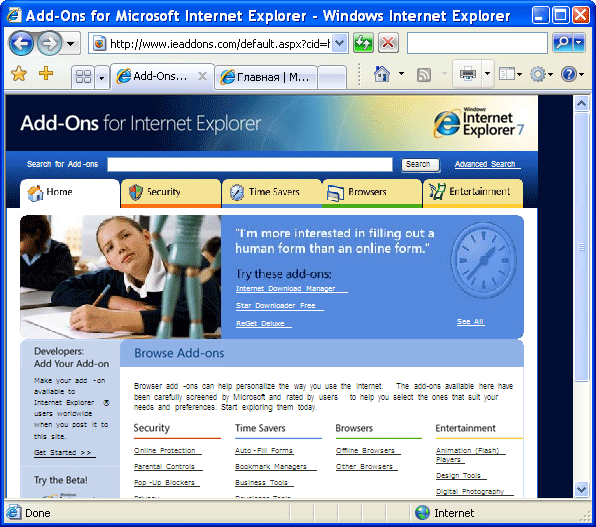
Task: Open Quick Tabs thumbnail view
Action: click(x=83, y=76)
